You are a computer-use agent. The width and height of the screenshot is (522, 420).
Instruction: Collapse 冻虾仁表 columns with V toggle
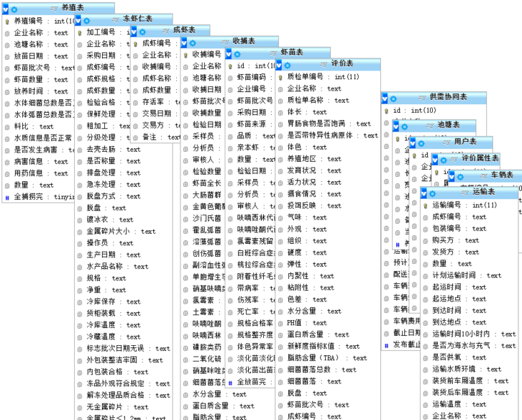pyautogui.click(x=78, y=20)
